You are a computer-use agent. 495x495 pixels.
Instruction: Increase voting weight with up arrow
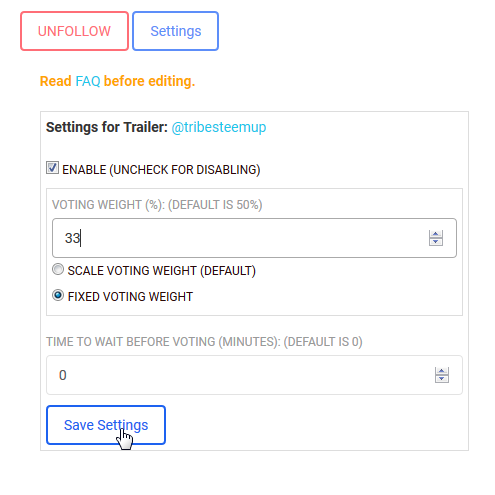[x=436, y=234]
